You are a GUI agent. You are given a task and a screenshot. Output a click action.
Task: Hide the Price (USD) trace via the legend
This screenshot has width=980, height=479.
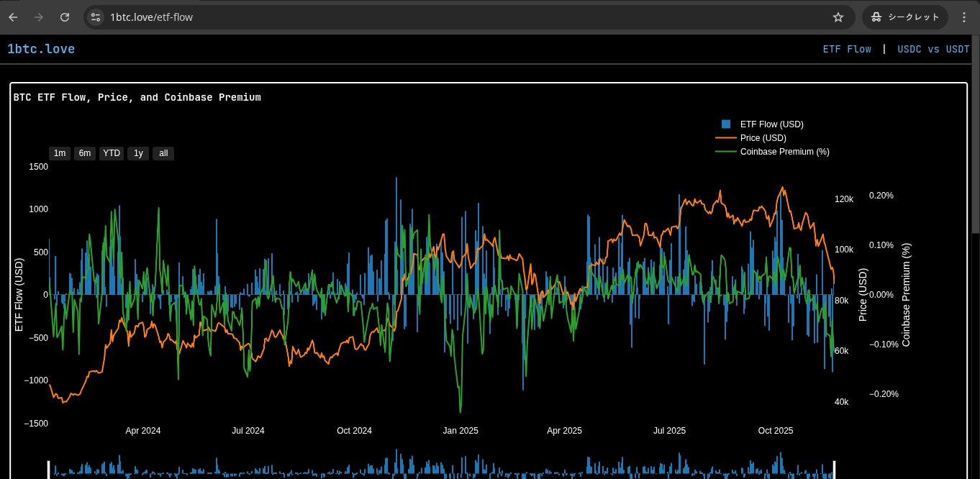point(763,137)
